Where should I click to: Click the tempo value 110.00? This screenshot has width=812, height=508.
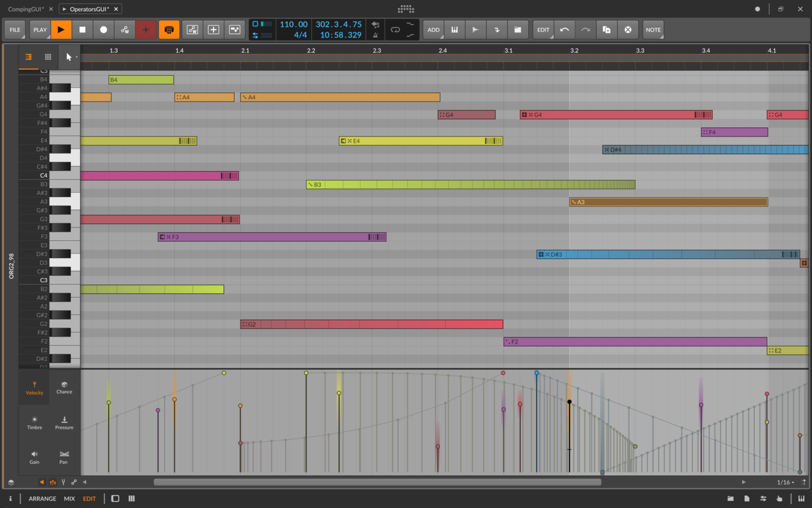click(294, 24)
